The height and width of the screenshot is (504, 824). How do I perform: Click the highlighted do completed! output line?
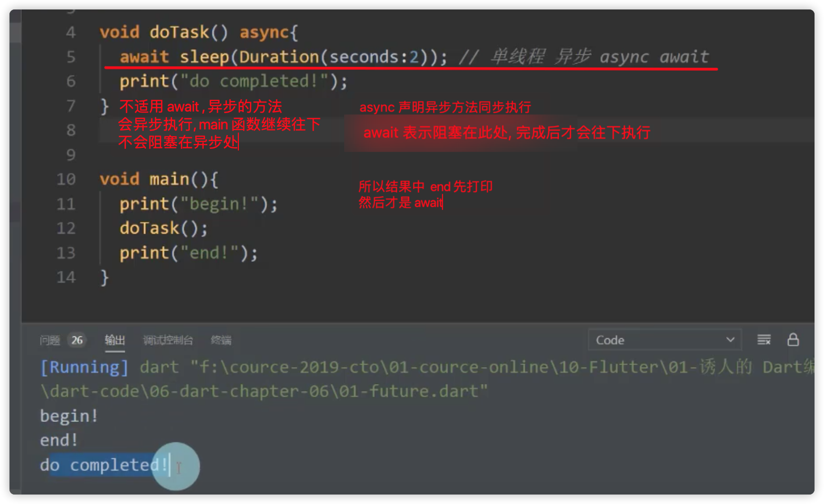pyautogui.click(x=104, y=465)
